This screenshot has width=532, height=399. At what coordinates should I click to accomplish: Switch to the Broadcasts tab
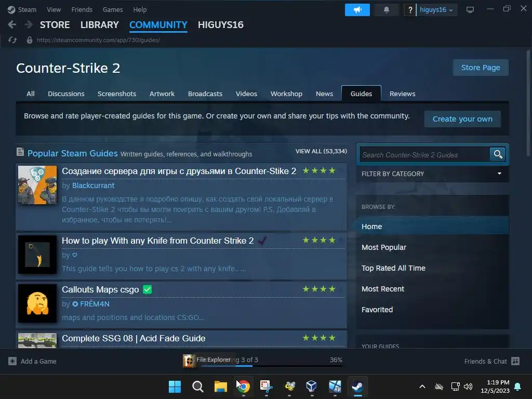pos(205,94)
